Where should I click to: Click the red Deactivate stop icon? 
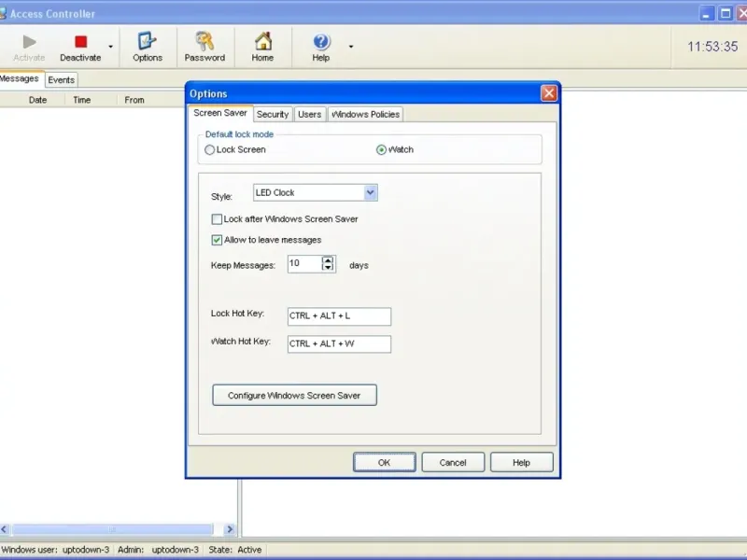pyautogui.click(x=81, y=42)
